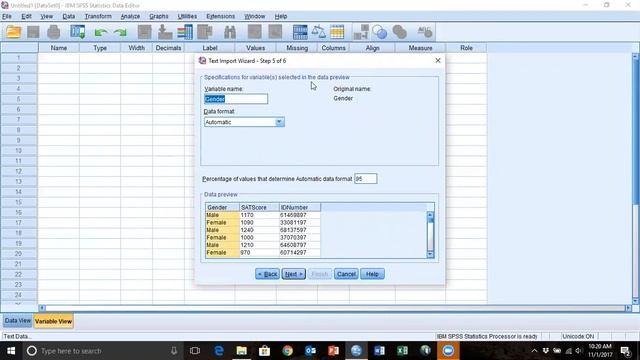The height and width of the screenshot is (360, 640).
Task: Click the Insert variable toolbar icon
Action: (x=275, y=32)
